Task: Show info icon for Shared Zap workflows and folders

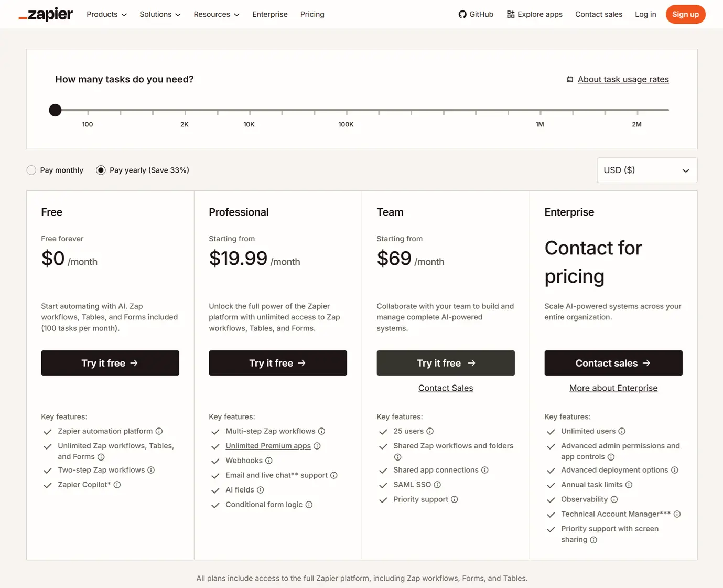Action: [x=398, y=457]
